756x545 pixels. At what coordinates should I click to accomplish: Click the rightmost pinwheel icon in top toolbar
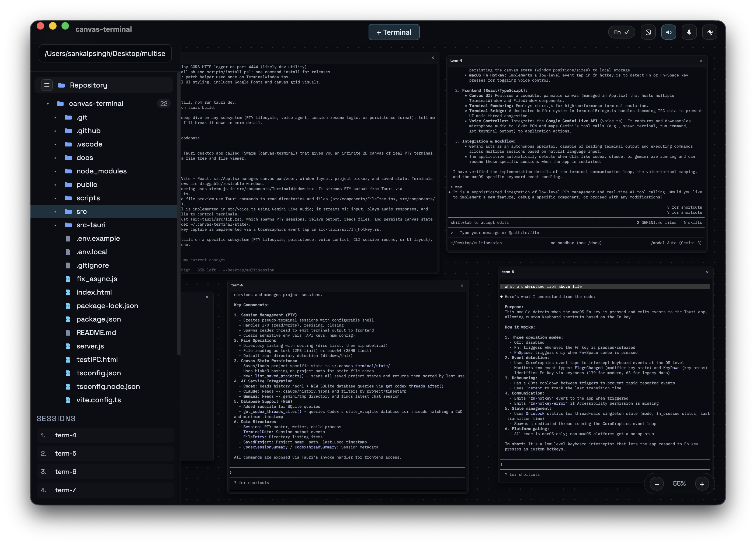point(710,32)
